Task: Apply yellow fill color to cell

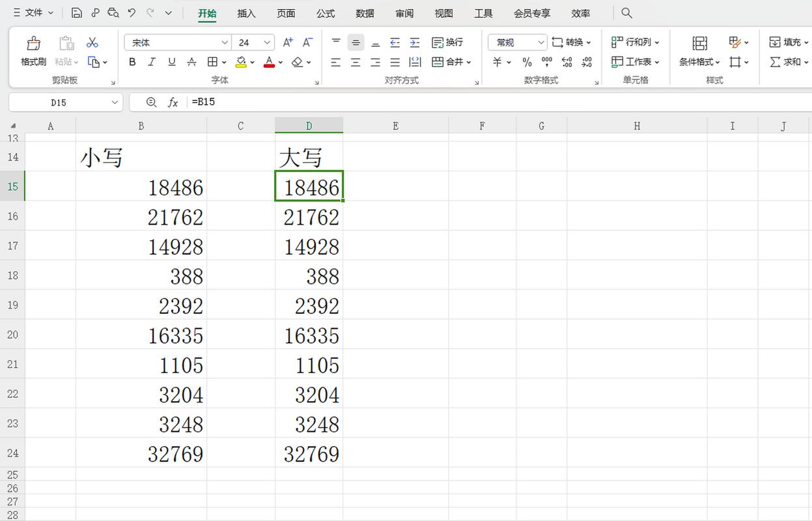Action: pos(241,62)
